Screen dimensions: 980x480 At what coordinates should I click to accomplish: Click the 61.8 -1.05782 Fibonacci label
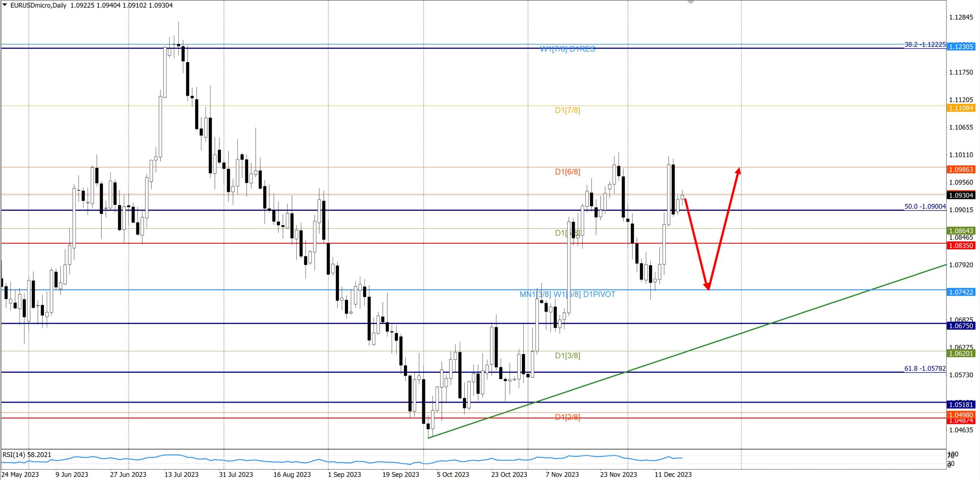pos(924,368)
